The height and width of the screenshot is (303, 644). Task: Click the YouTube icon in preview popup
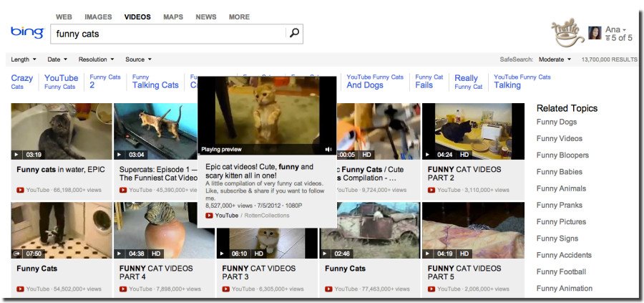[209, 216]
